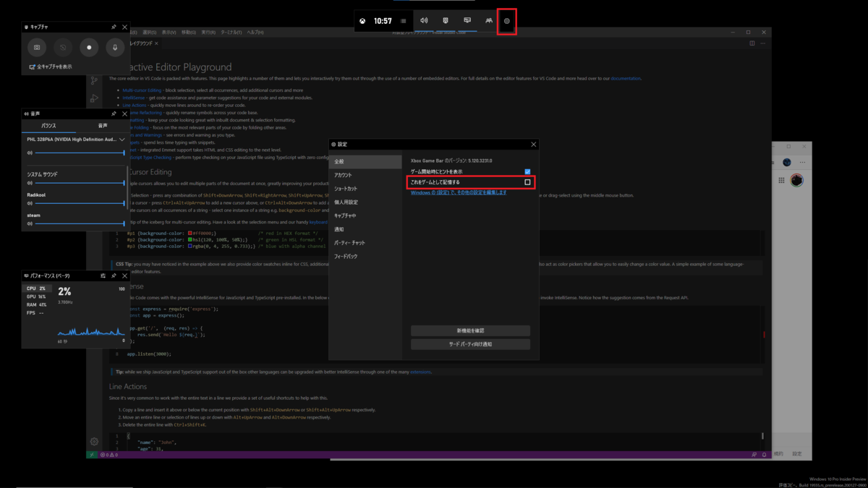
Task: Select キャプチャ中 settings category
Action: pos(365,215)
